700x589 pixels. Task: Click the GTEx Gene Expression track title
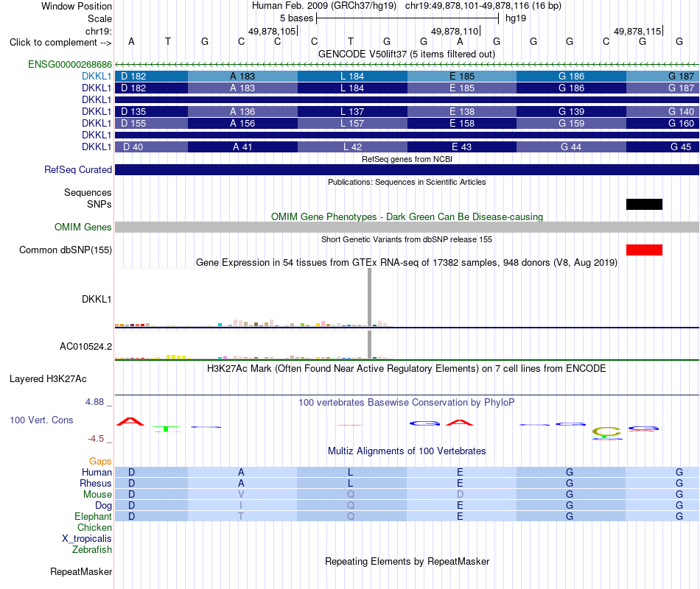point(407,262)
